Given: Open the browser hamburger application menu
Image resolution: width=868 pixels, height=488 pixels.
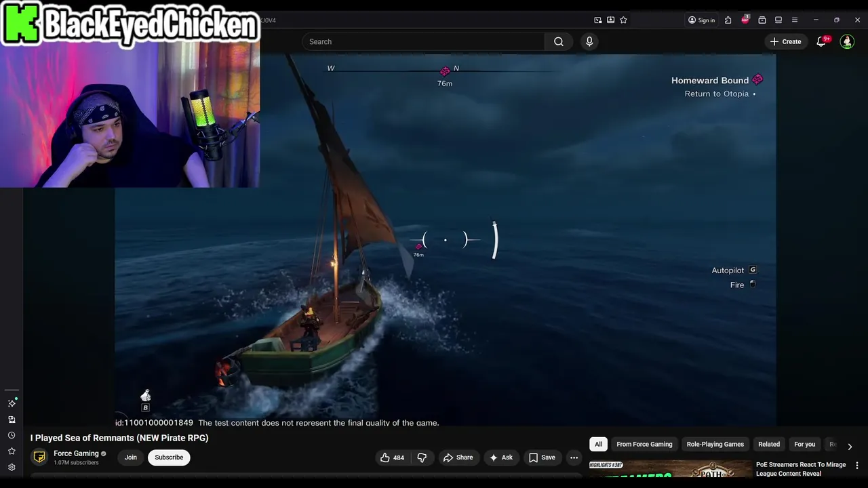Looking at the screenshot, I should click(x=795, y=20).
